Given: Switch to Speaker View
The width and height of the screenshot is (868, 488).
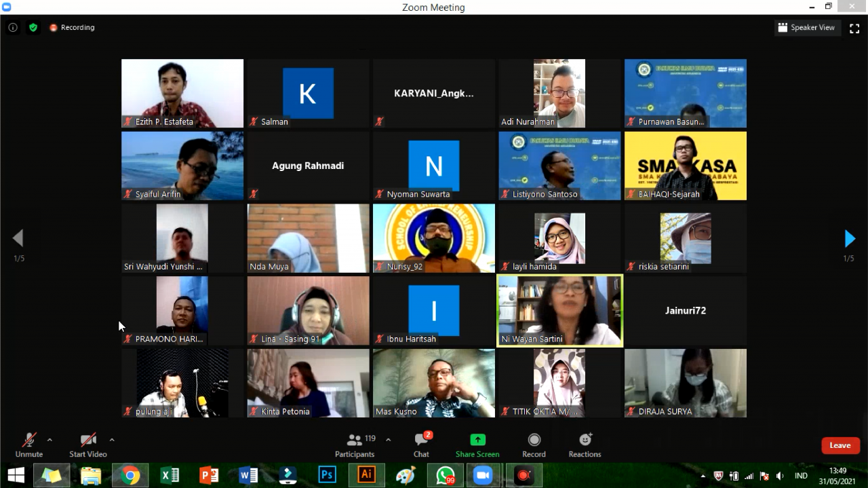Looking at the screenshot, I should (x=806, y=28).
